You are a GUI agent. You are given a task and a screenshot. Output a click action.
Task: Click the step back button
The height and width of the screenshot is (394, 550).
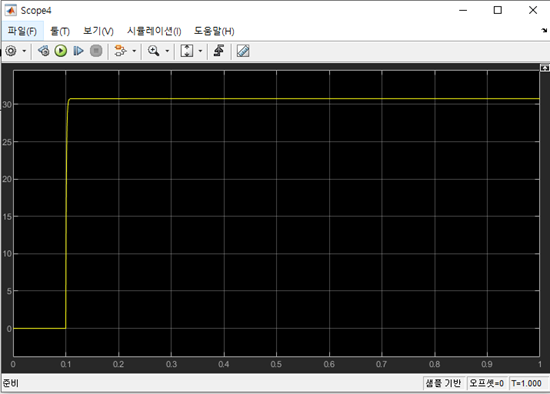(43, 51)
